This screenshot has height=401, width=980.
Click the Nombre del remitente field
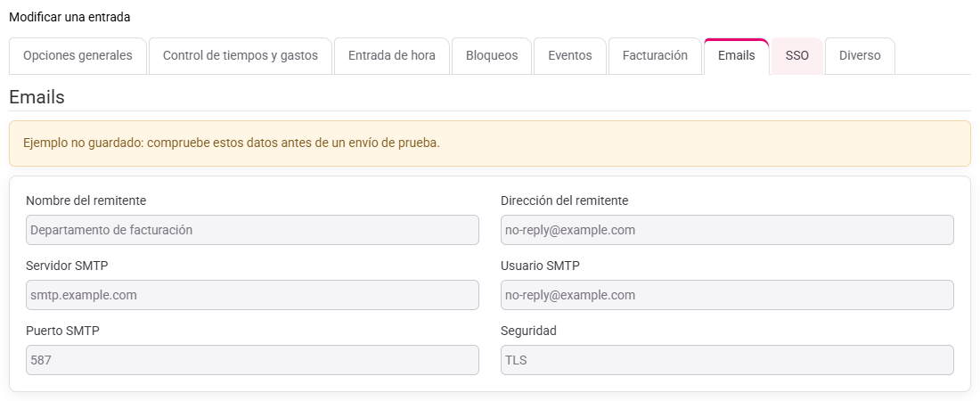[x=252, y=230]
